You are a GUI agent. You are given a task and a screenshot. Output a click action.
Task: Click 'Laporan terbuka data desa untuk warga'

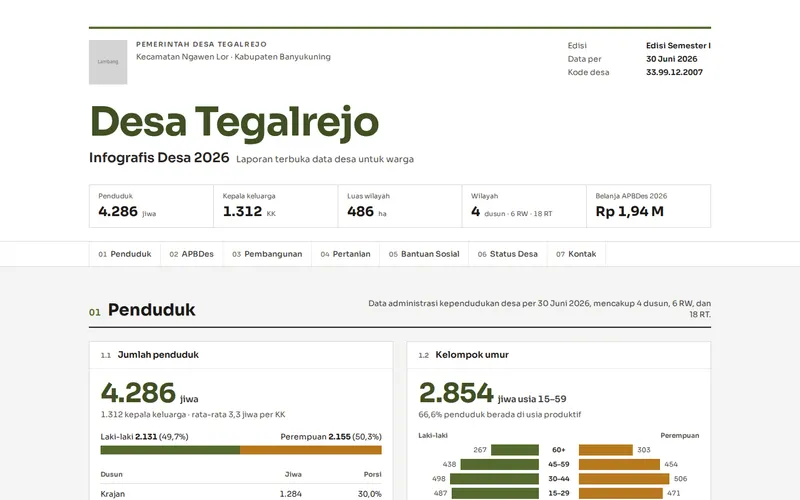click(325, 159)
